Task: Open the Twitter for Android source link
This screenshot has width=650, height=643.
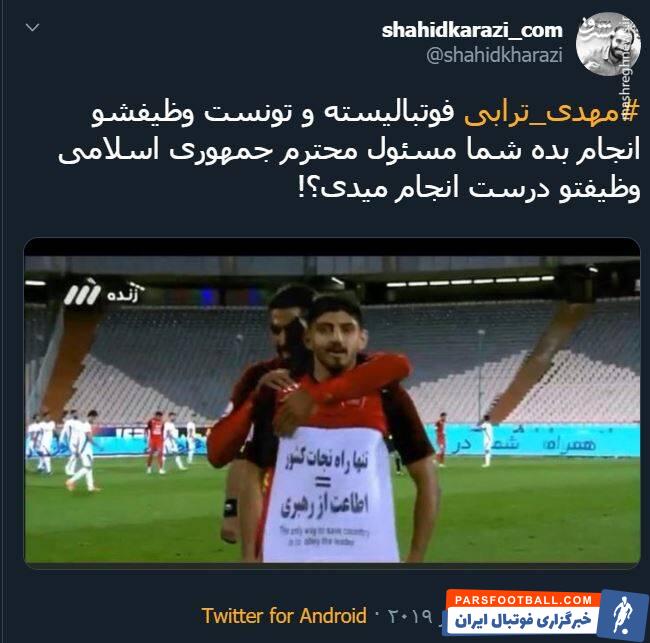Action: click(x=284, y=616)
